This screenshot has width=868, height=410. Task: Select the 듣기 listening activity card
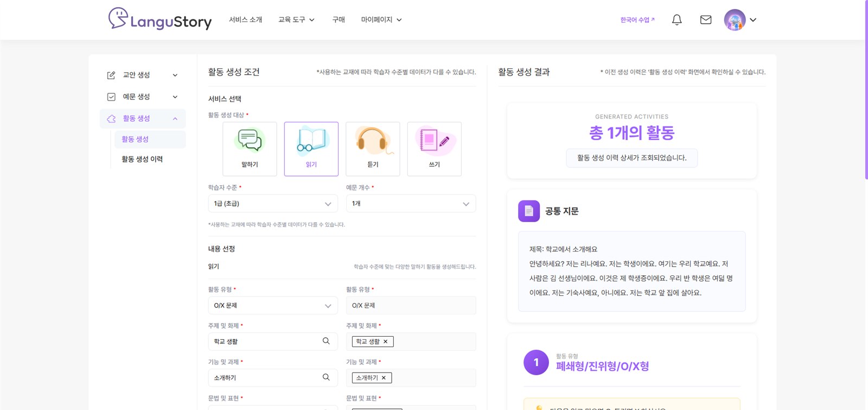373,149
